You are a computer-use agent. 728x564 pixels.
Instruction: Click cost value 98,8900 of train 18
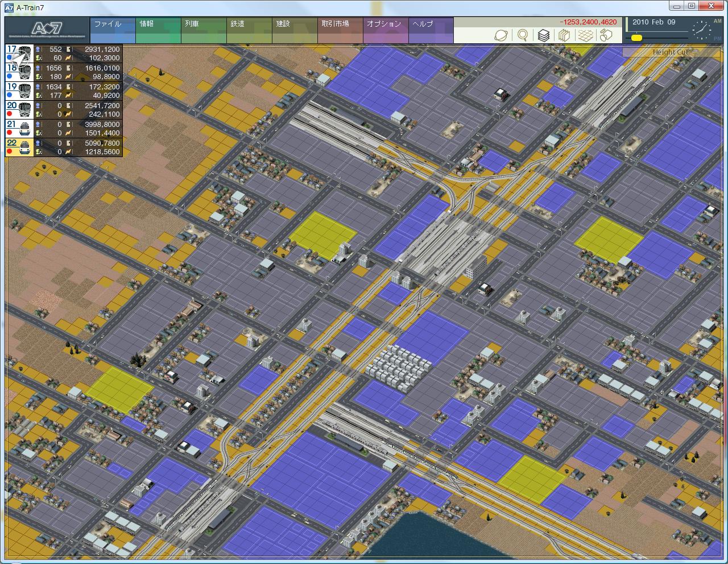(x=106, y=77)
